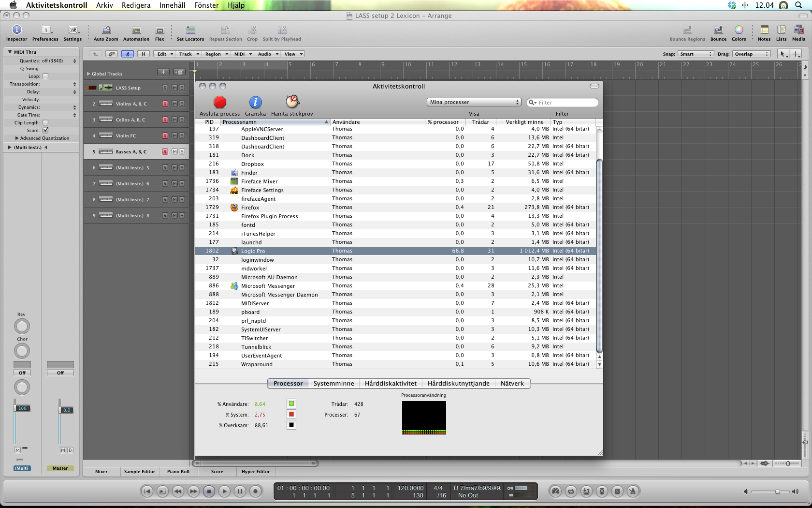The image size is (812, 508).
Task: Sort by Processnamn column header
Action: tap(275, 122)
